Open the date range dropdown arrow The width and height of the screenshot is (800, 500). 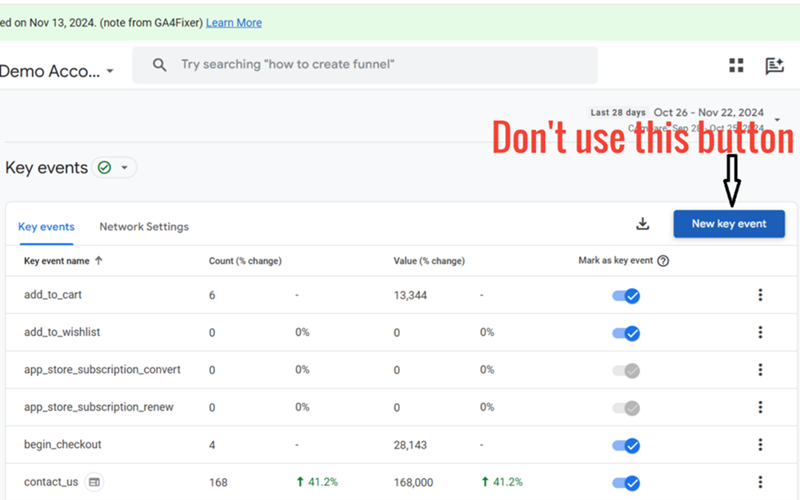point(777,120)
